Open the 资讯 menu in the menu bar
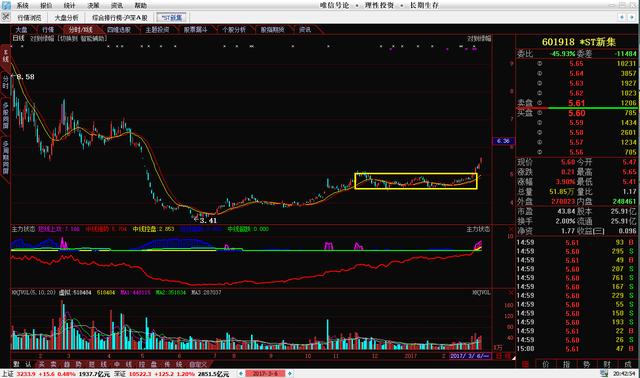 pos(117,5)
